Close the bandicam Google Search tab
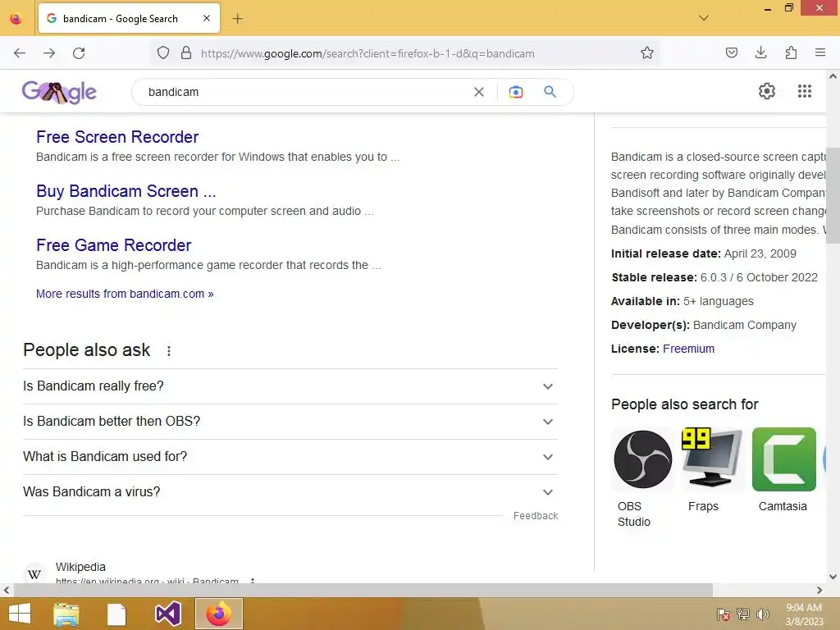 (207, 18)
